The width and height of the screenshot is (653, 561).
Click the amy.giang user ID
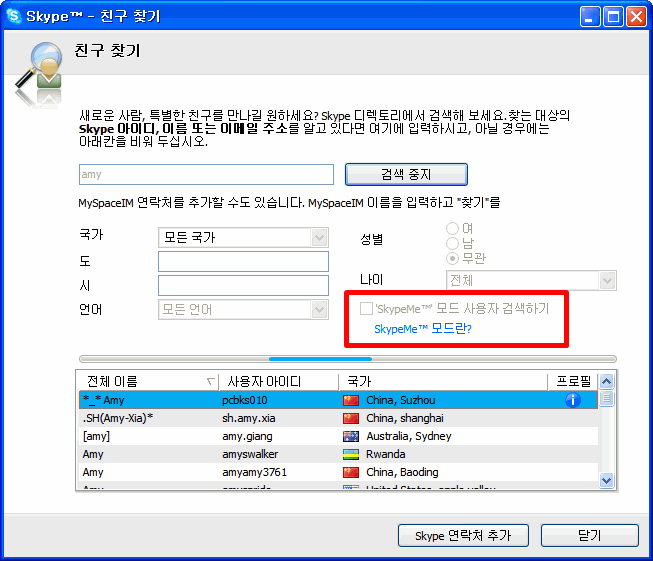(x=247, y=436)
